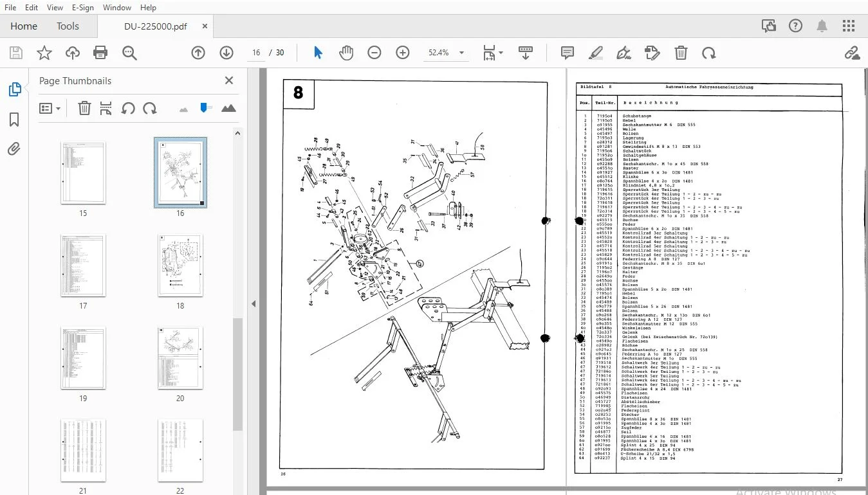Click the thumbnails panel scrollbar

[x=237, y=374]
